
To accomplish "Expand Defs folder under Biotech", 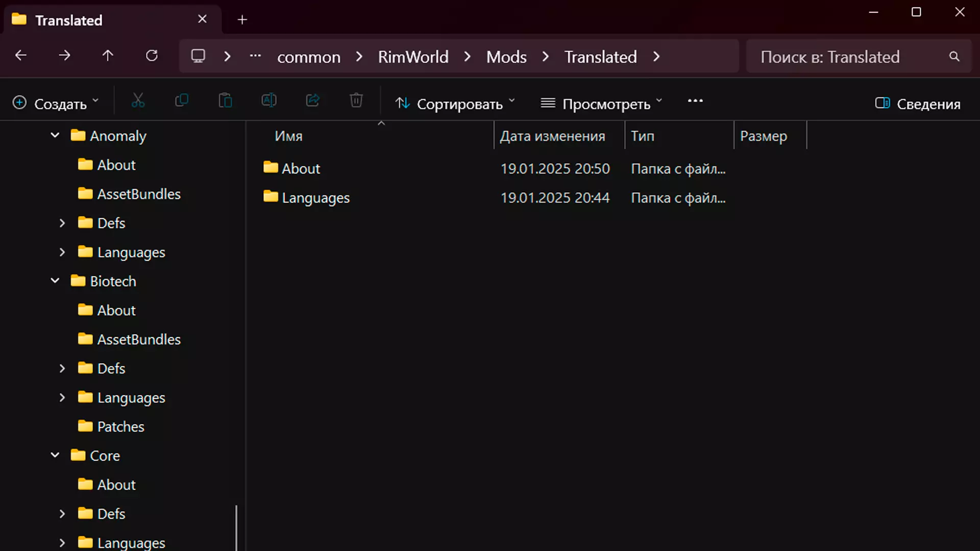I will tap(62, 368).
